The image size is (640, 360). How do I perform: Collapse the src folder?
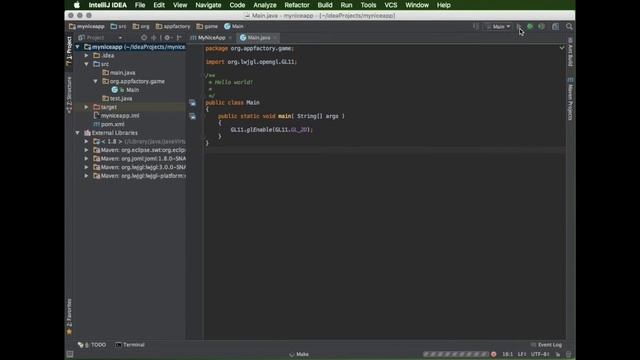(x=86, y=64)
